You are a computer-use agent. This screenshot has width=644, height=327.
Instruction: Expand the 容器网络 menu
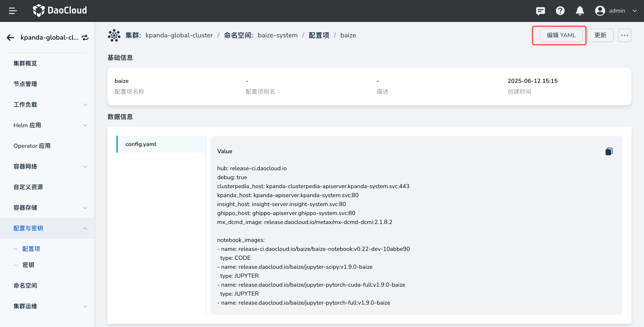click(85, 166)
